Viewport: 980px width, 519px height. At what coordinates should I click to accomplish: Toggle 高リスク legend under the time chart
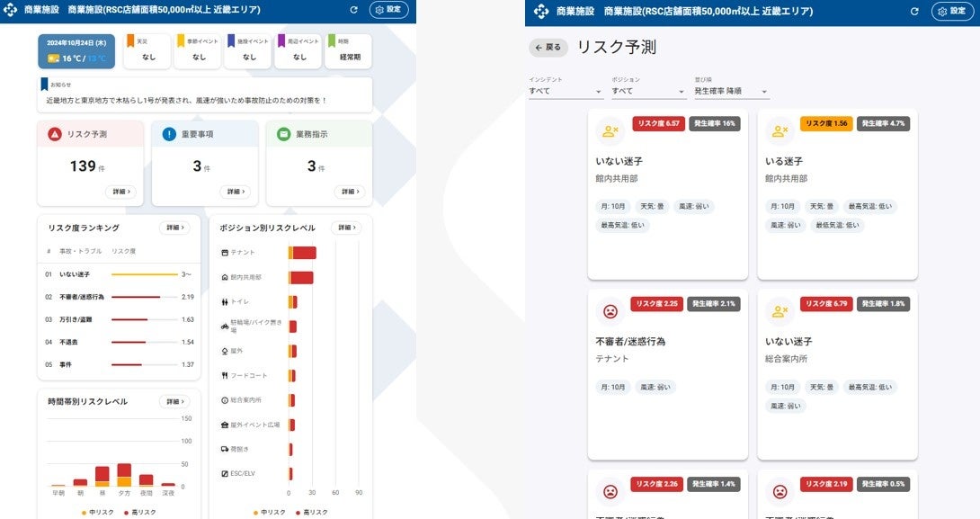pos(140,512)
